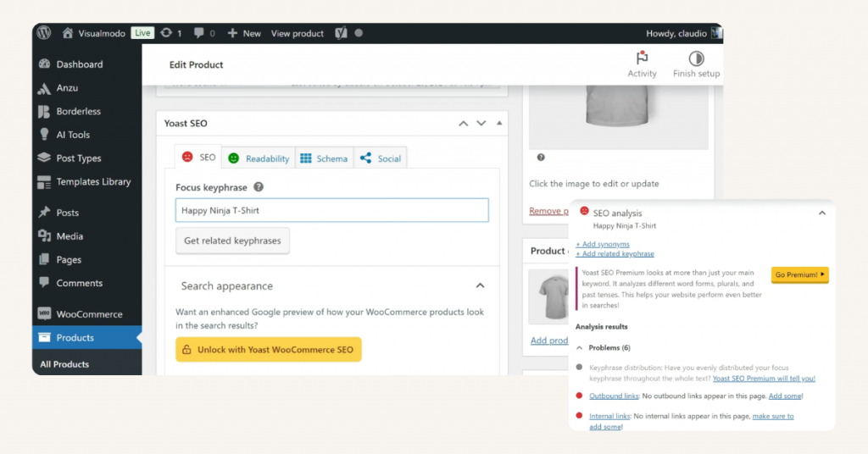Click the New plus item in admin bar

pos(244,33)
